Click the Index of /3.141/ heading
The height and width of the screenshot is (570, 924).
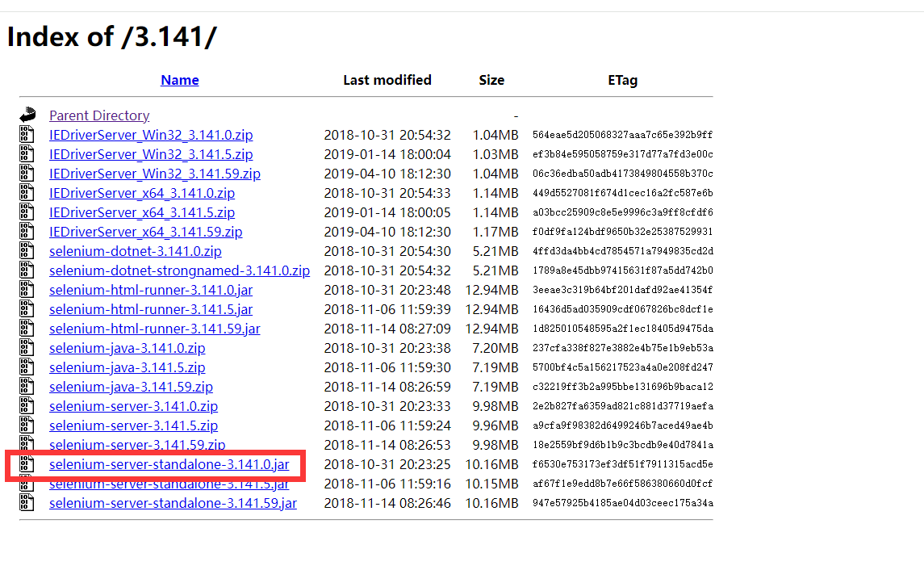click(112, 36)
